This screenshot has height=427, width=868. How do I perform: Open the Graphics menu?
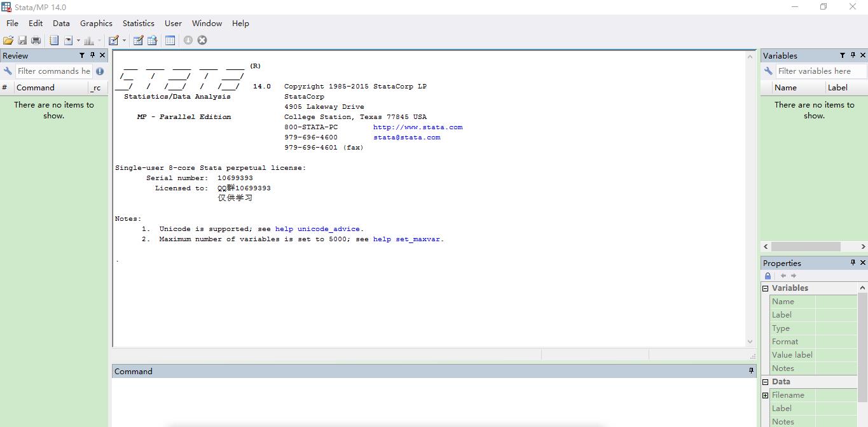[x=96, y=24]
